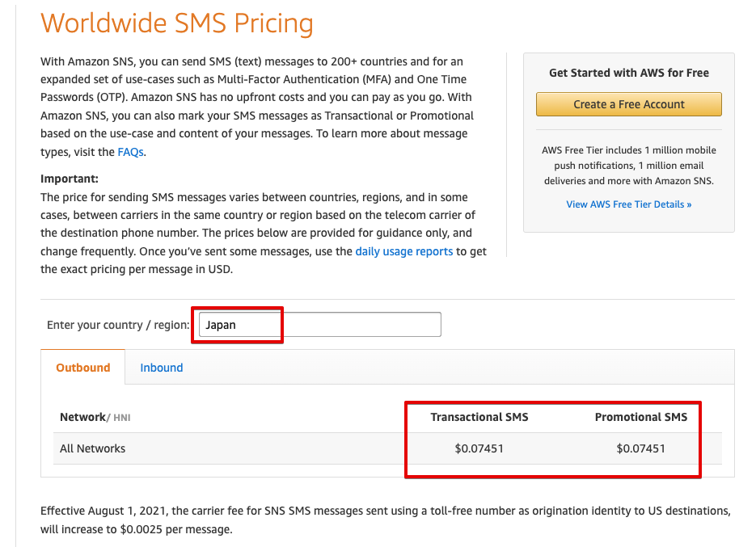
Task: Open View AWS Free Tier Details link
Action: (x=628, y=204)
